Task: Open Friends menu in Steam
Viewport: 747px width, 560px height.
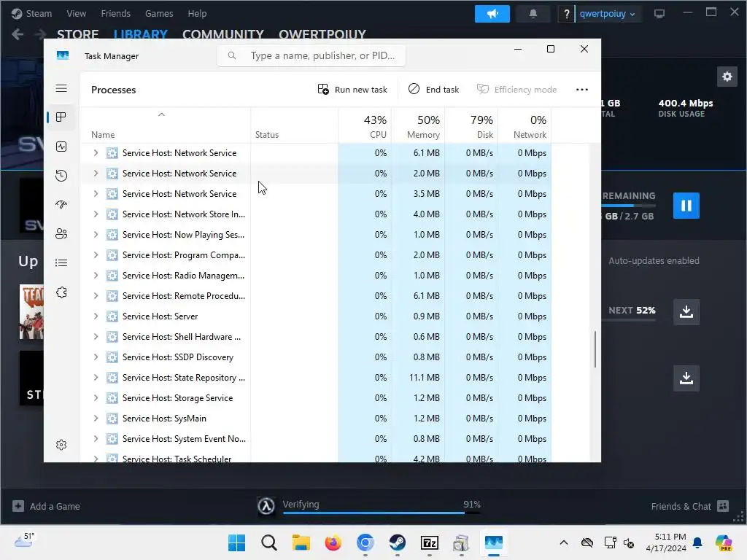Action: pos(115,14)
